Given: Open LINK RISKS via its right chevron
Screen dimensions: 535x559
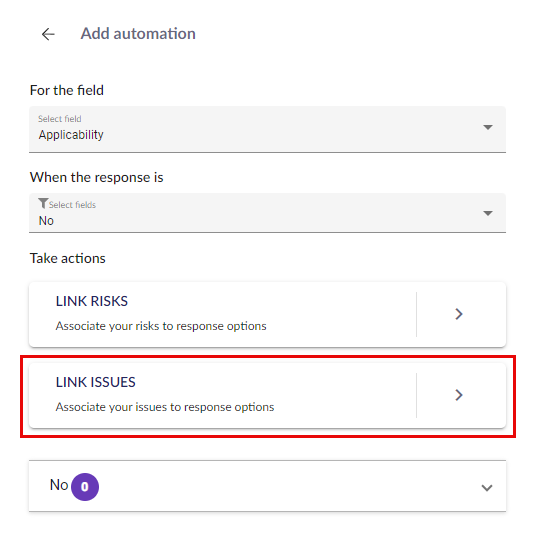Looking at the screenshot, I should pos(459,314).
